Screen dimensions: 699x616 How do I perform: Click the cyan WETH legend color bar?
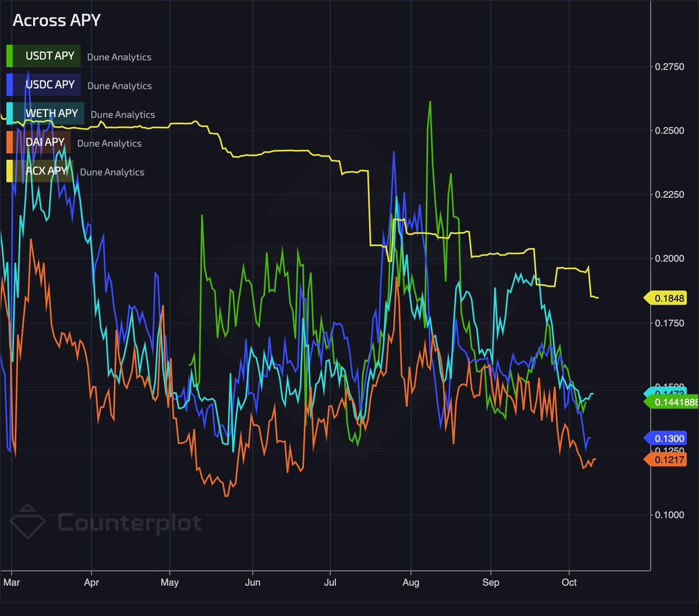(x=9, y=114)
